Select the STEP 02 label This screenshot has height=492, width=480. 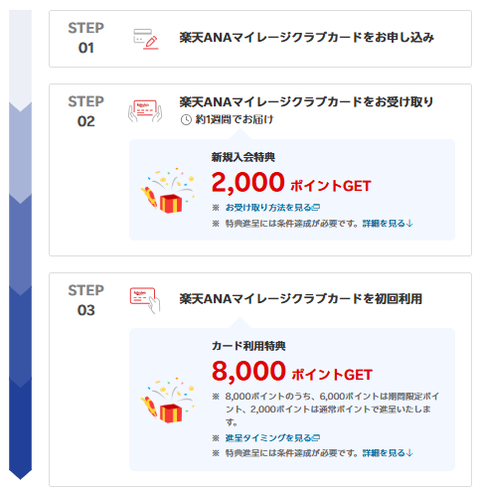click(86, 111)
